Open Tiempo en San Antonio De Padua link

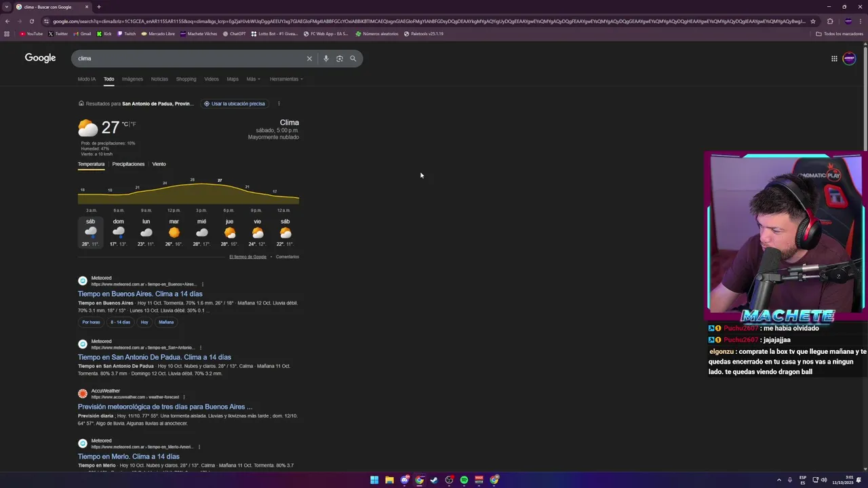[x=155, y=357]
